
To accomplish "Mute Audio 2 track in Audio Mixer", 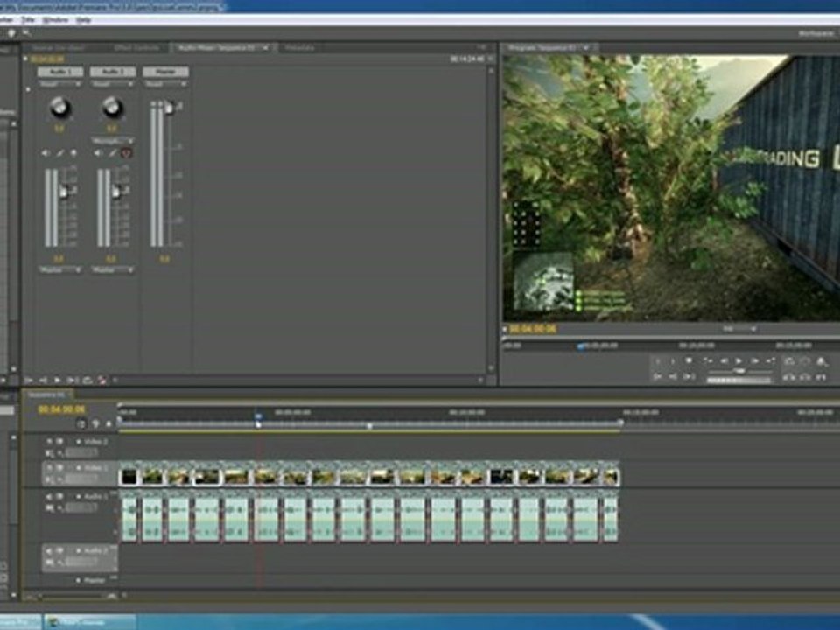I will coord(97,153).
